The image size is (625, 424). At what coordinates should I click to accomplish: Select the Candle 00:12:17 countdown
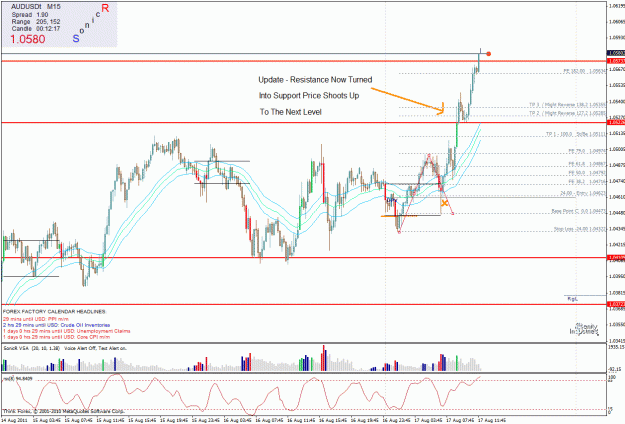point(35,29)
